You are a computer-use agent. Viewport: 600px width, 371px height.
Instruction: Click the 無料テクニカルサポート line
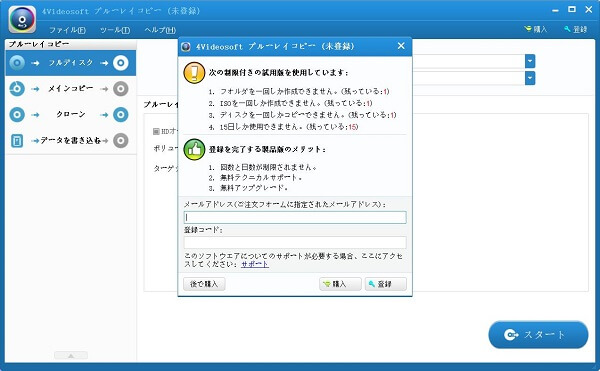(x=256, y=177)
